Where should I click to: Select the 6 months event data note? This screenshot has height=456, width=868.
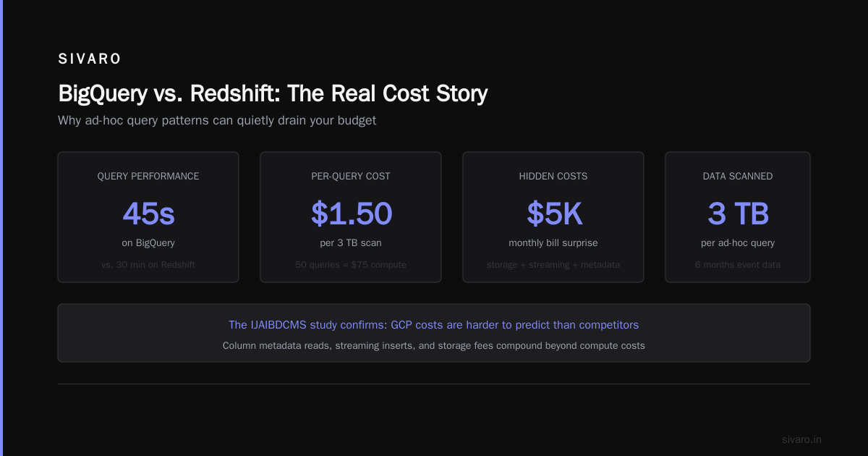click(x=738, y=265)
